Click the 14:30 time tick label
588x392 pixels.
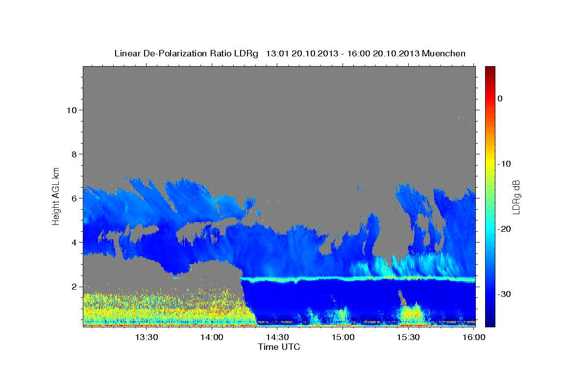point(277,337)
